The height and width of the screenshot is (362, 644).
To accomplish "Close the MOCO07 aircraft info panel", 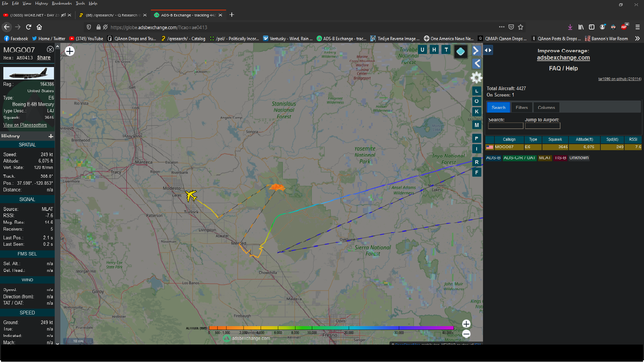I will [50, 50].
